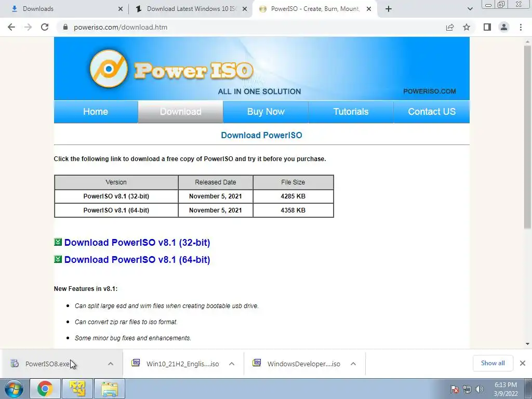Expand options for Win10_21H2 iso download
532x399 pixels.
[x=232, y=364]
